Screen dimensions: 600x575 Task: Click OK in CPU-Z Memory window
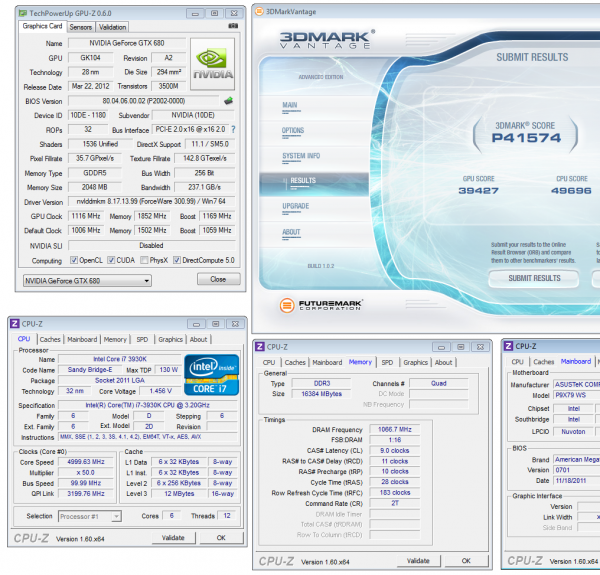pyautogui.click(x=466, y=560)
